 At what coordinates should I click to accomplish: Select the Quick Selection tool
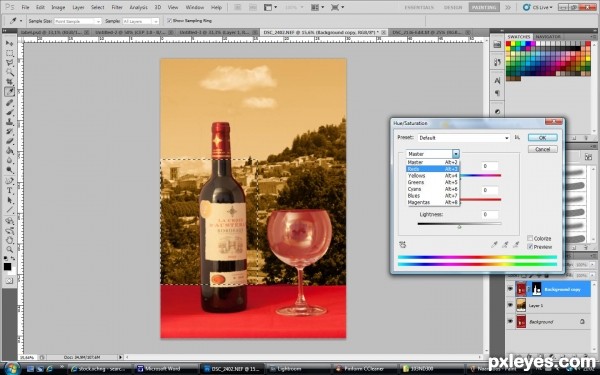click(9, 72)
